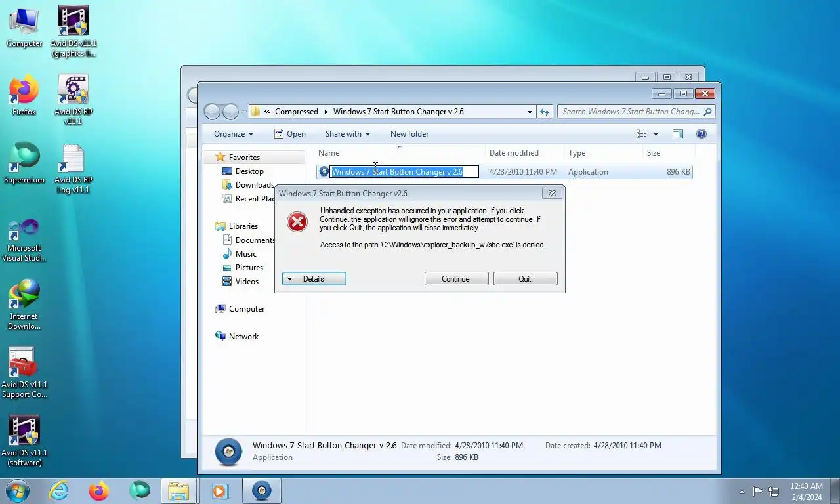Open Avid DS v11.1 graphics shortcut
The image size is (840, 504).
(73, 31)
